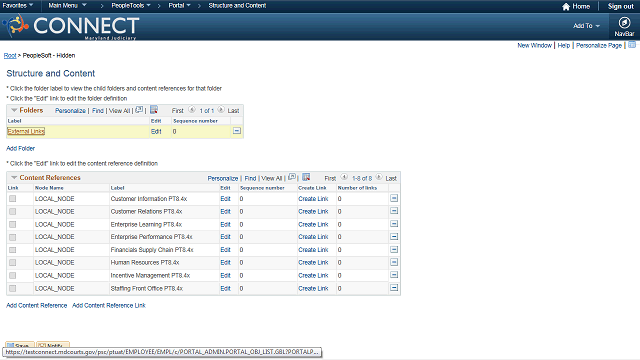This screenshot has height=360, width=640.
Task: Click Personalize in Folders grid header
Action: pyautogui.click(x=70, y=111)
